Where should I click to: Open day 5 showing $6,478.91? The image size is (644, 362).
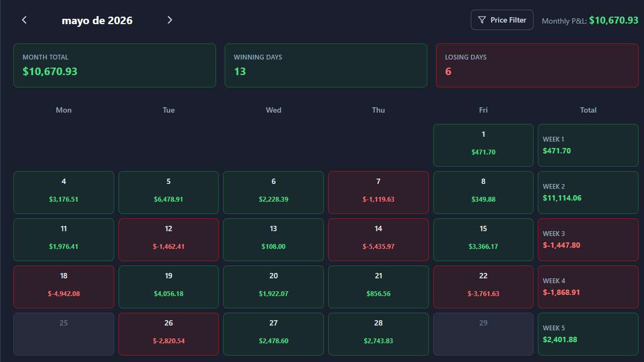[169, 192]
